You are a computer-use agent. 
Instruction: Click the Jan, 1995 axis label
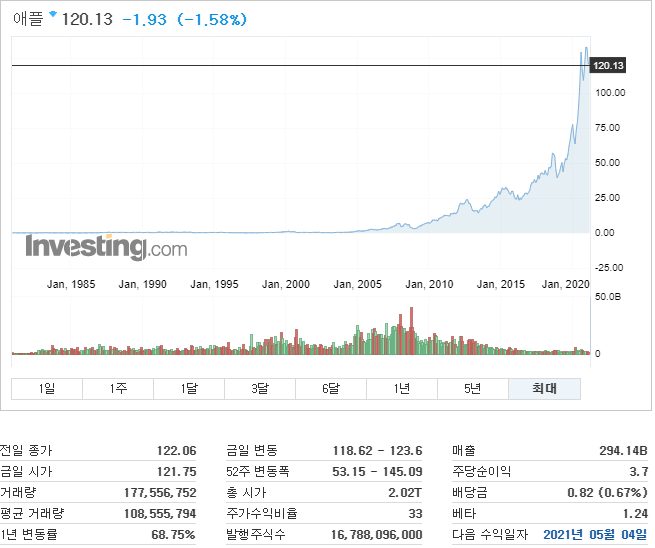click(x=214, y=284)
